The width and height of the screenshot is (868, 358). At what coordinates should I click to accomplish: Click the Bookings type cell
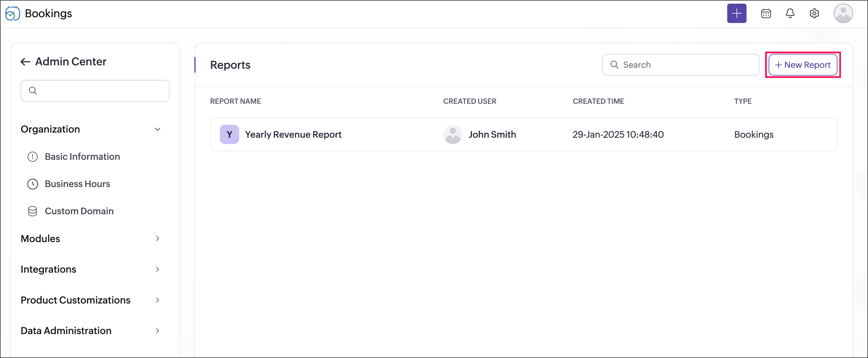click(754, 135)
